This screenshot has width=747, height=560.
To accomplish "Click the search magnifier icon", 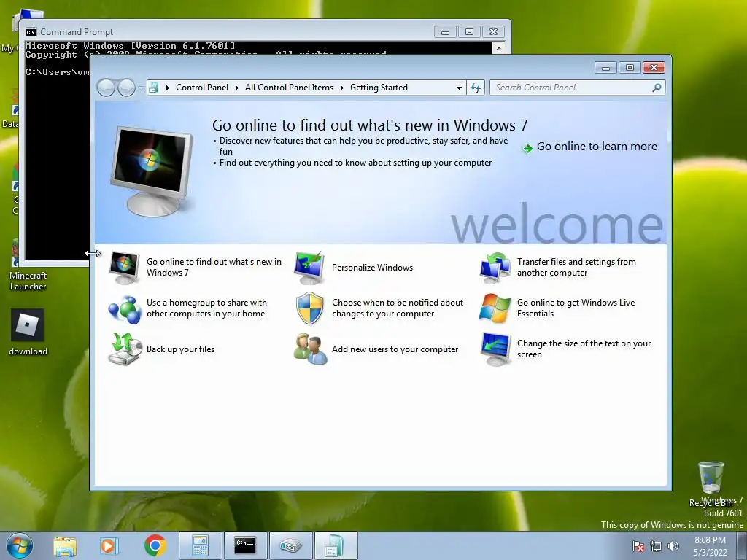I will (657, 87).
